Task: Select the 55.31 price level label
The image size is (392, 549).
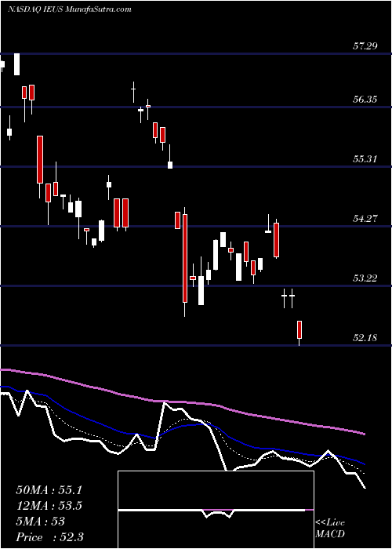Action: pyautogui.click(x=365, y=159)
